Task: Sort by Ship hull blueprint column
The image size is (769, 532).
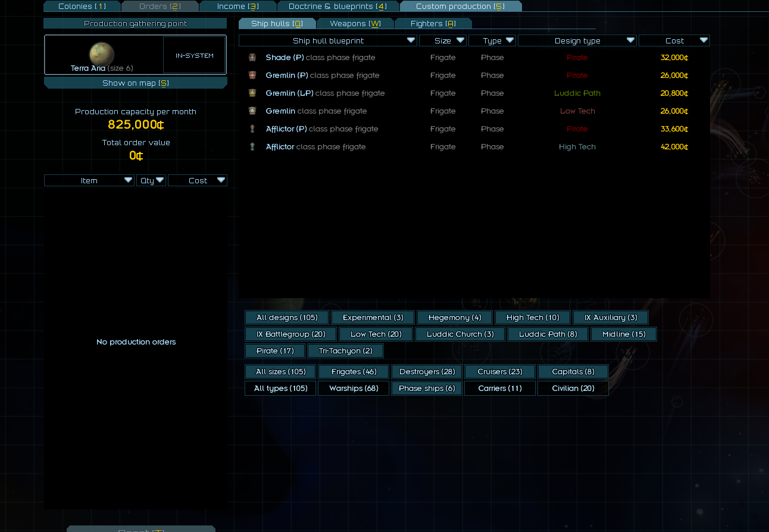Action: point(328,40)
